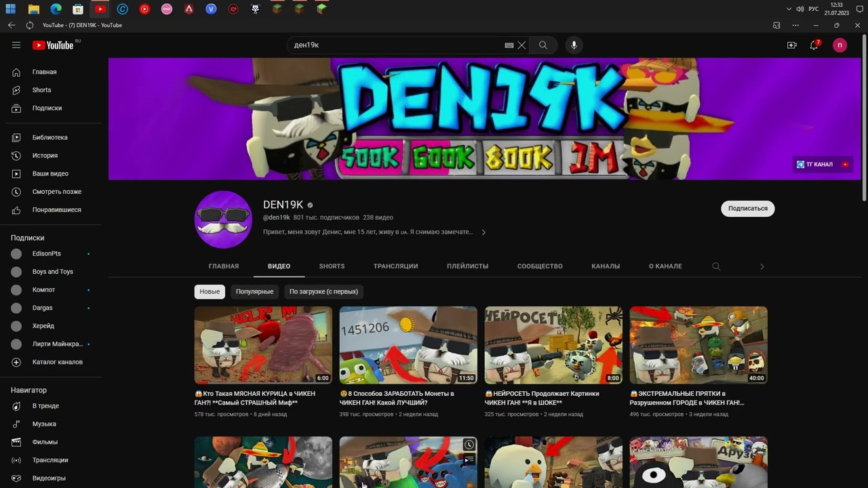This screenshot has width=868, height=488.
Task: Open the 8 Способов ЗАРАБОТАТЬ Монеты thumbnail
Action: [408, 345]
